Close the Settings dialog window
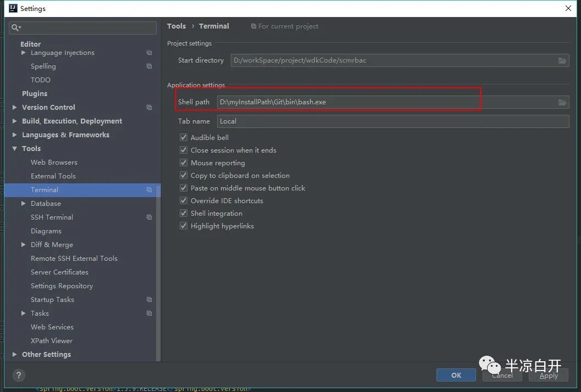This screenshot has width=581, height=392. click(x=568, y=8)
